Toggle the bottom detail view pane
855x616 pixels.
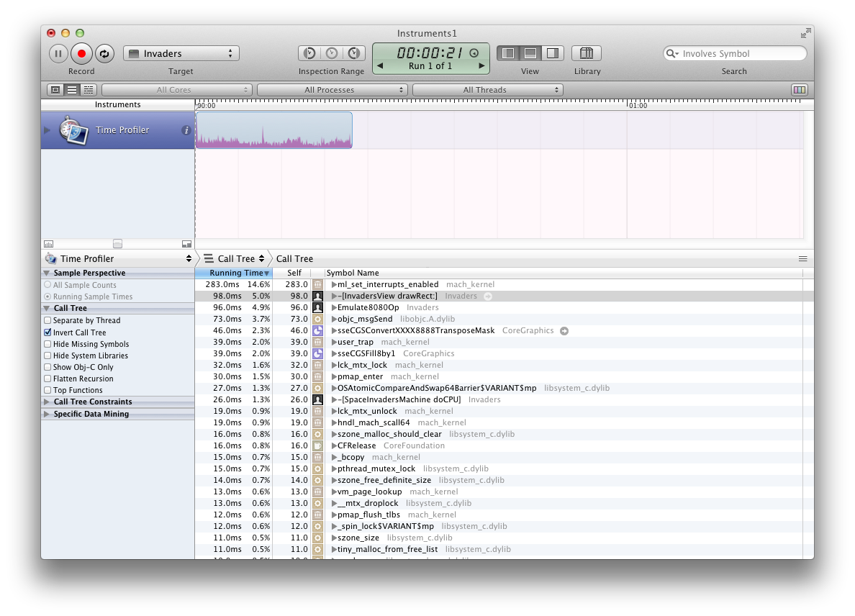(530, 53)
